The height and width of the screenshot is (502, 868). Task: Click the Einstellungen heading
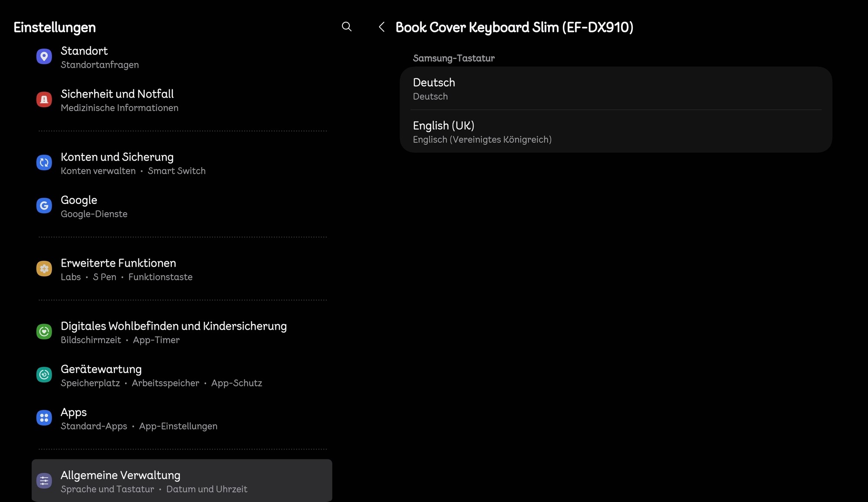(x=55, y=27)
